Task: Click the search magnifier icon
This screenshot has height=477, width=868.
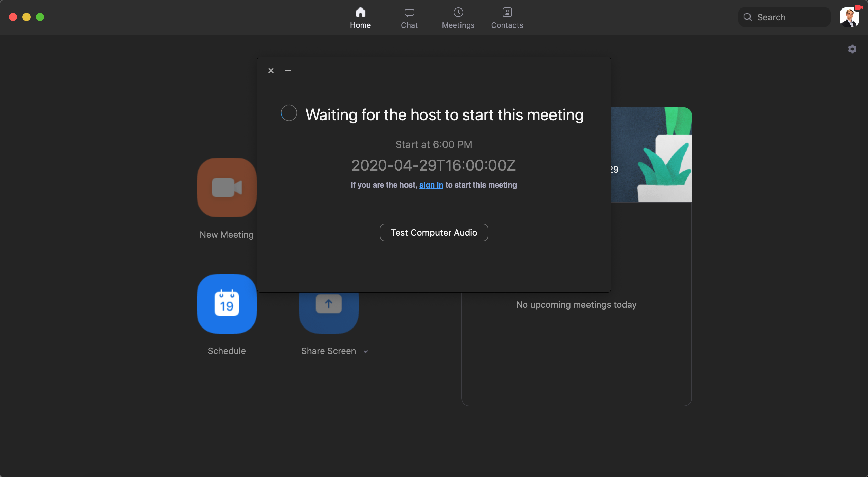Action: pos(747,17)
